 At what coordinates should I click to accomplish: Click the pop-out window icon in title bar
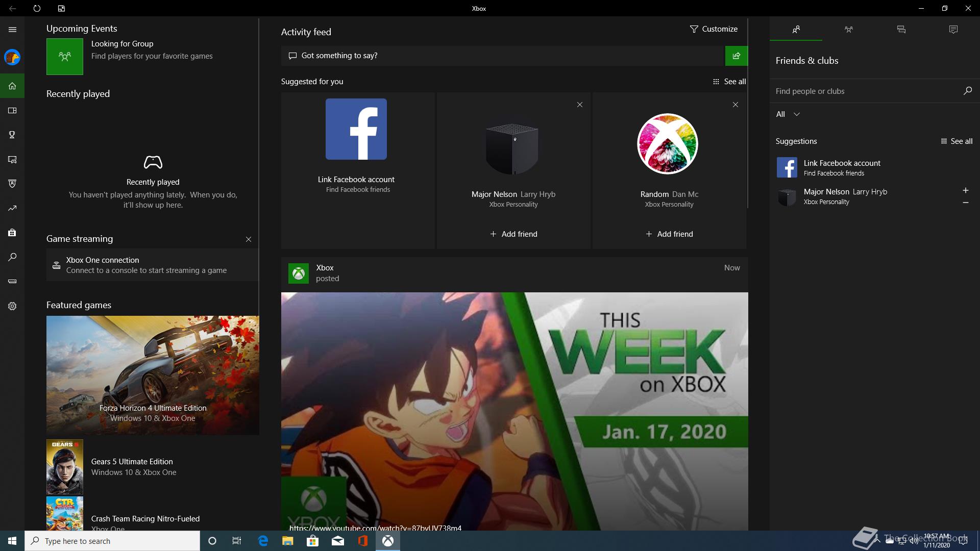pos(61,8)
